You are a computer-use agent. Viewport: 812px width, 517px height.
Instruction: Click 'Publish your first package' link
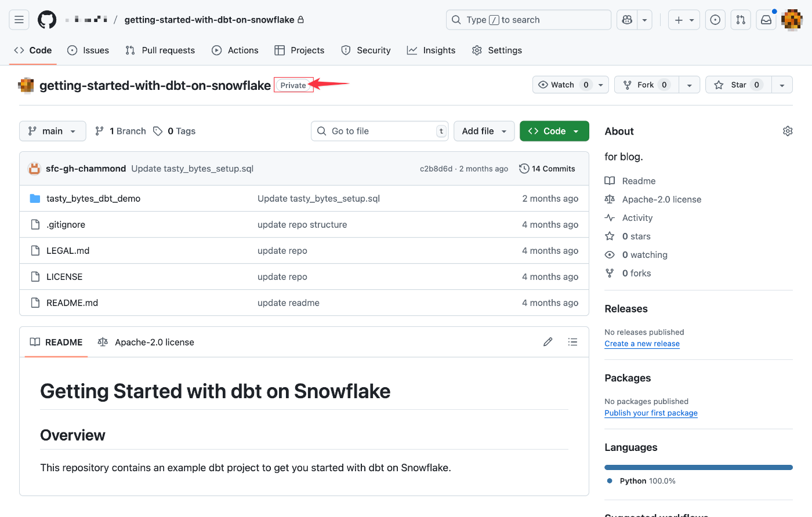pos(651,413)
